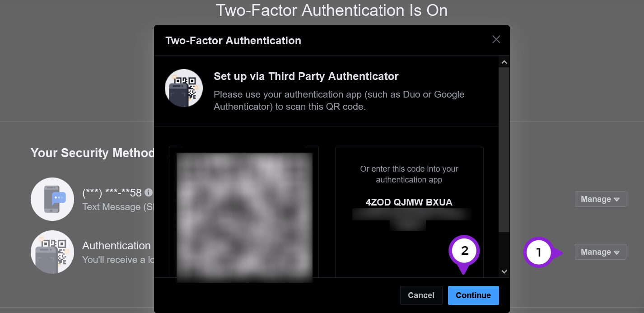Screen dimensions: 644x313
Task: Click the text message phone icon
Action: [52, 199]
